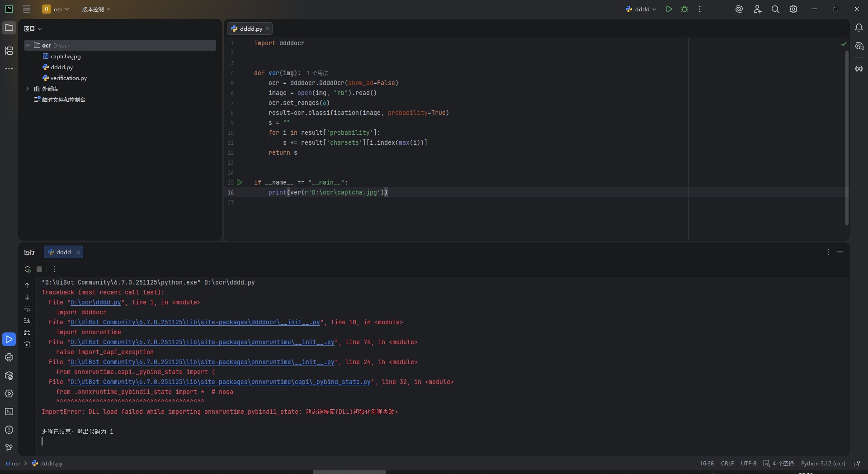Viewport: 868px width, 474px height.
Task: Rerun the dddd script in Run panel
Action: tap(28, 269)
